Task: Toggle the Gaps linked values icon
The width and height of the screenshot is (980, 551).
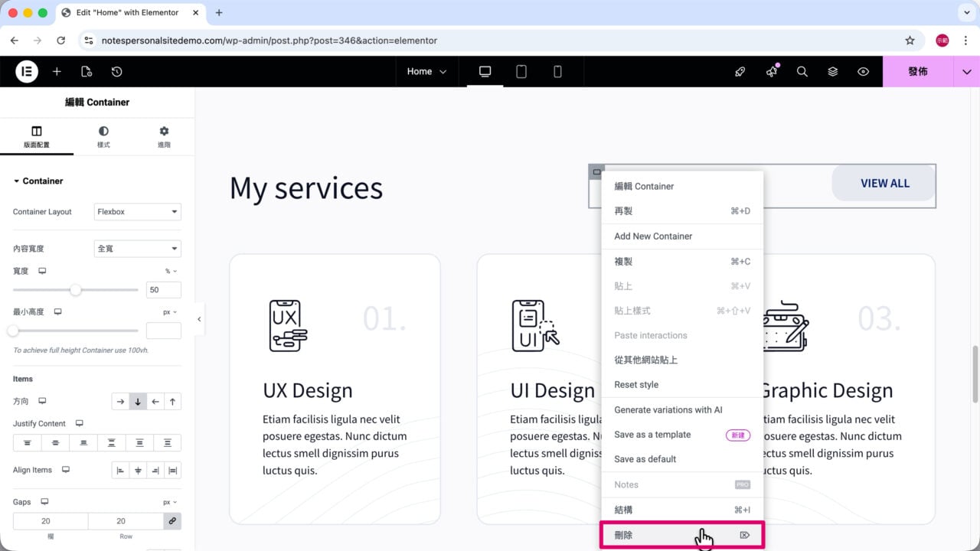Action: click(x=172, y=521)
